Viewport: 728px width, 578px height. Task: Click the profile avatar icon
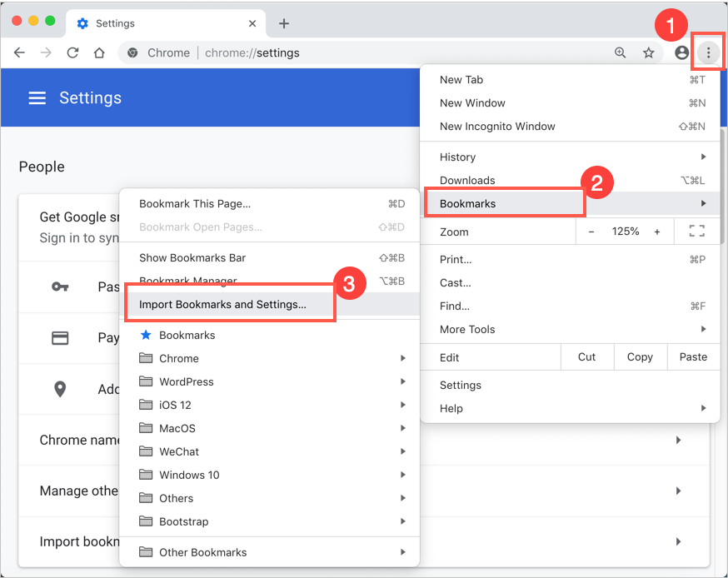pos(681,52)
